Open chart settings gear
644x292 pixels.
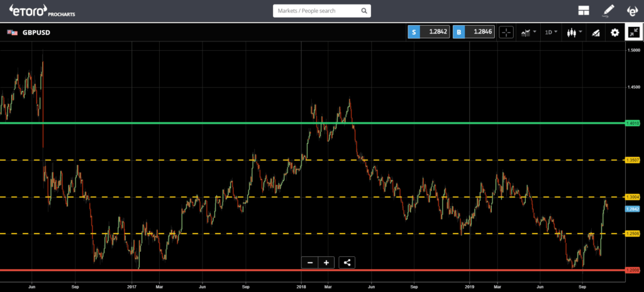point(614,32)
